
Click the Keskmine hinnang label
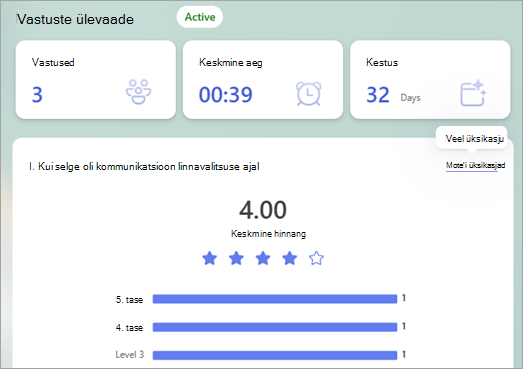click(268, 234)
